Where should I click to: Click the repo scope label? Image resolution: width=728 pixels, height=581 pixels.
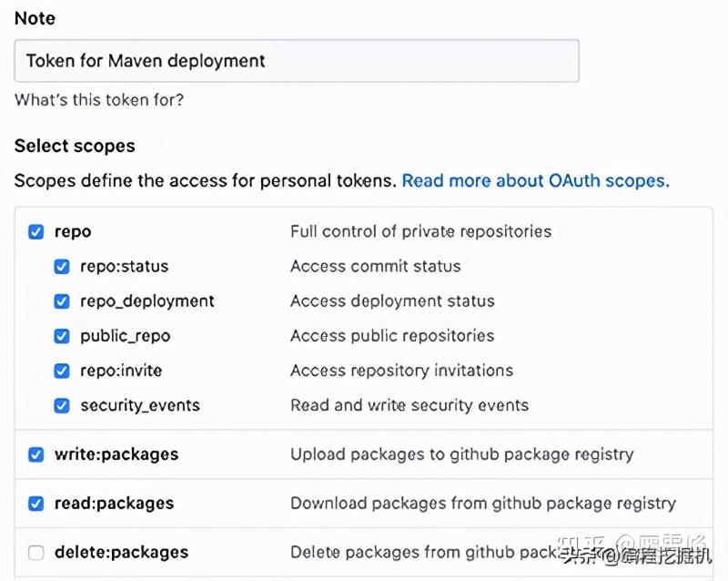73,231
